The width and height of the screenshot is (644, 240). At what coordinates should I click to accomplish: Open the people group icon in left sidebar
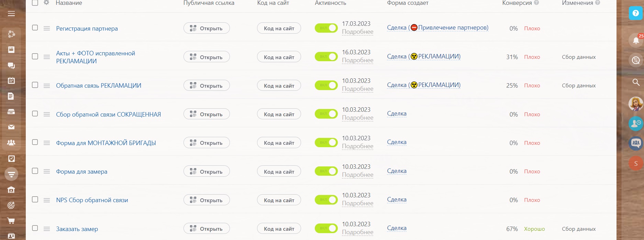[11, 142]
